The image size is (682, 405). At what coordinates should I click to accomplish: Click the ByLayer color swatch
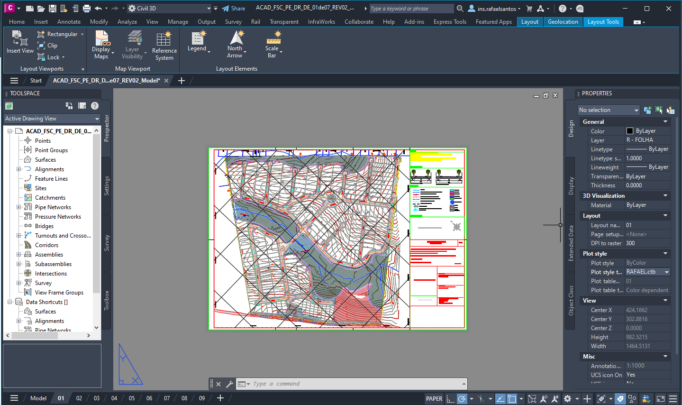[x=630, y=131]
